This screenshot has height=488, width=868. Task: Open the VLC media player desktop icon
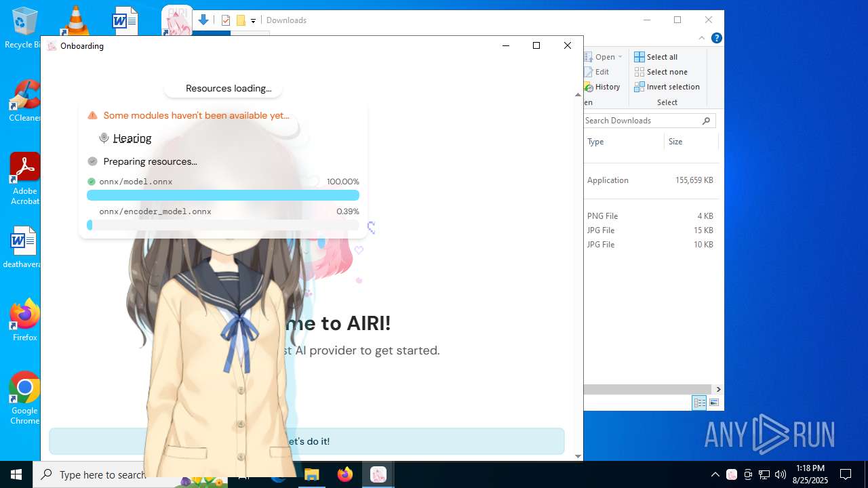(x=75, y=20)
